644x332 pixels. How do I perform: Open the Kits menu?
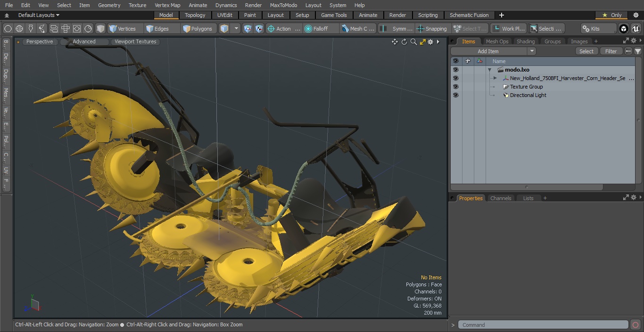(x=598, y=29)
